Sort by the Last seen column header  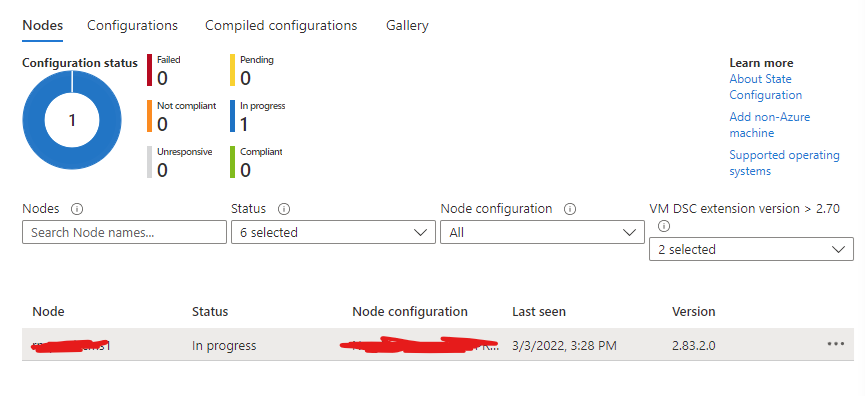click(539, 312)
